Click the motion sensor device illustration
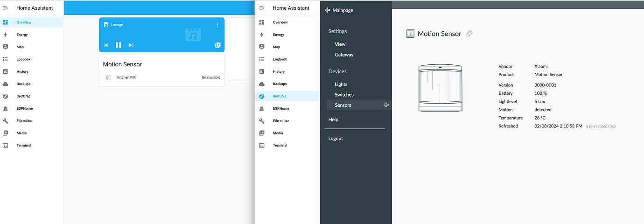Image resolution: width=644 pixels, height=224 pixels. 441,88
